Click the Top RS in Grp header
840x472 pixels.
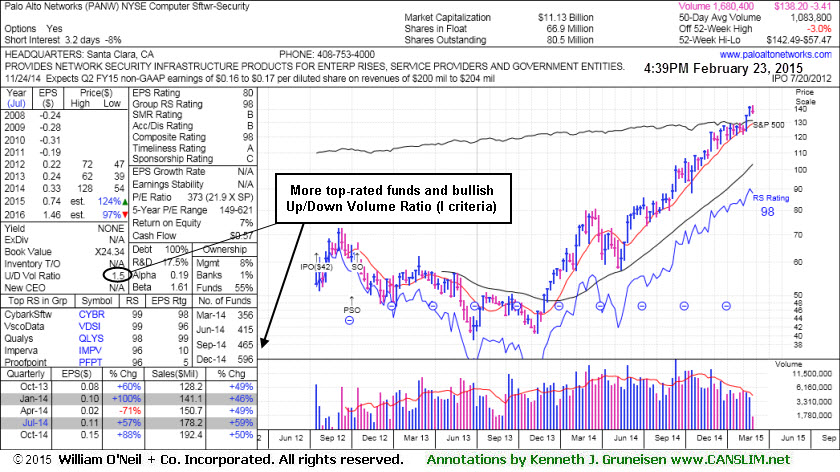(38, 301)
